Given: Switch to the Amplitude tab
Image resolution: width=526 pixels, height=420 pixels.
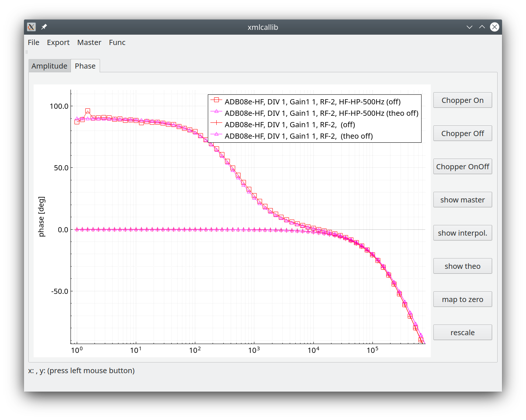Looking at the screenshot, I should tap(49, 66).
